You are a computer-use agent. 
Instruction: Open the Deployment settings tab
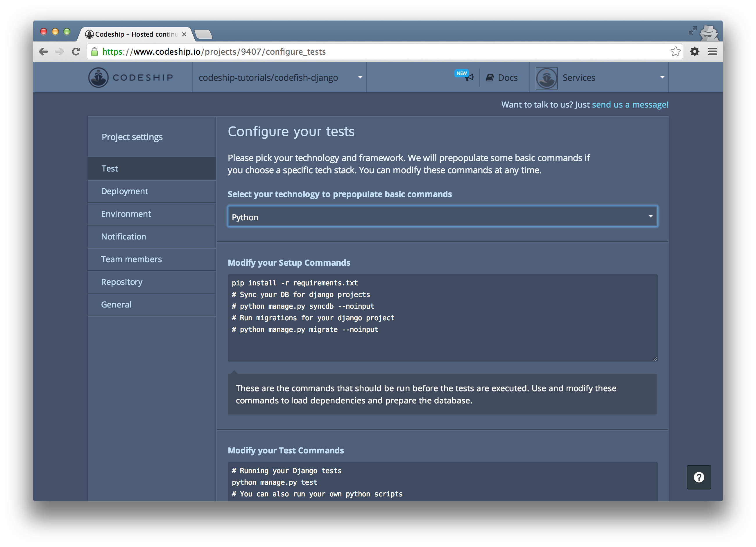point(125,191)
